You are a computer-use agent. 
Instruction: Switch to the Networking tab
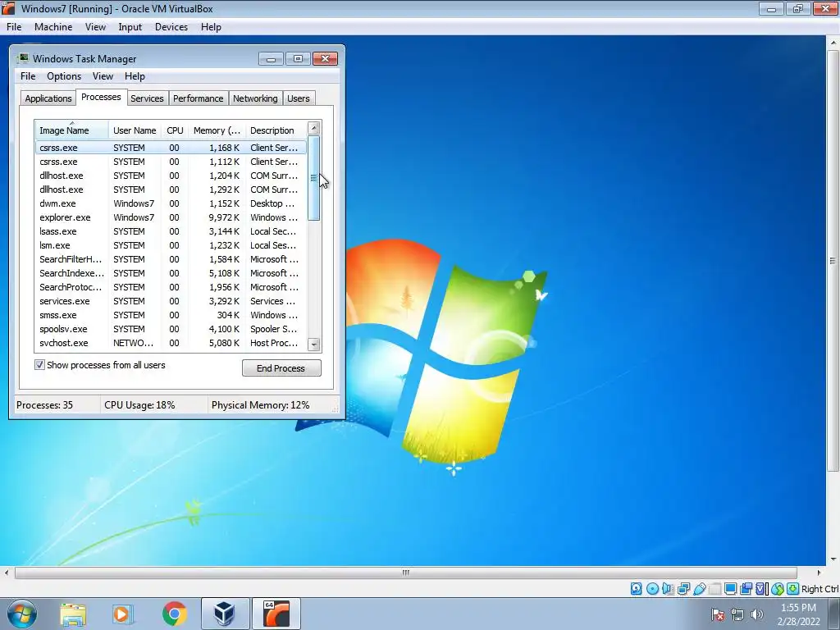[x=255, y=98]
